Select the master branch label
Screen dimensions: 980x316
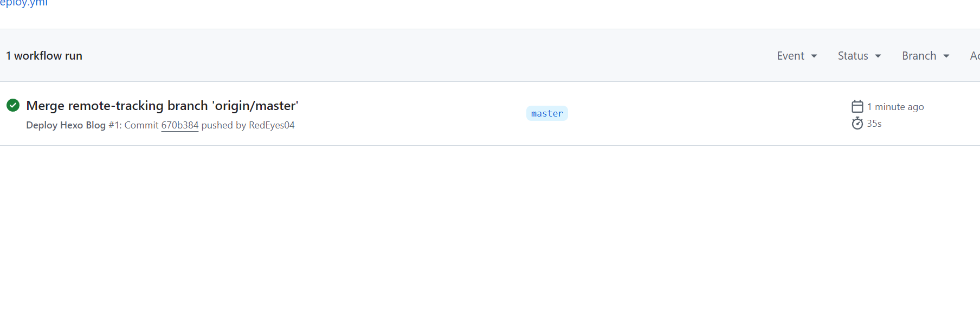coord(547,113)
